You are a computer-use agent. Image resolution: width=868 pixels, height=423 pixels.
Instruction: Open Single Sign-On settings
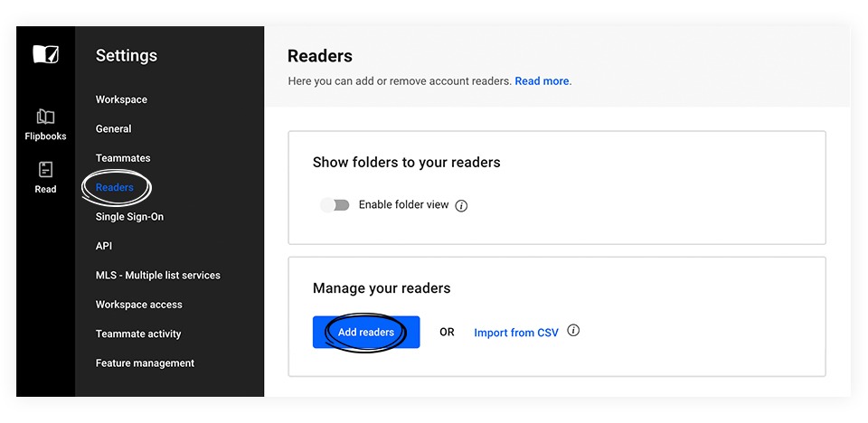tap(129, 217)
